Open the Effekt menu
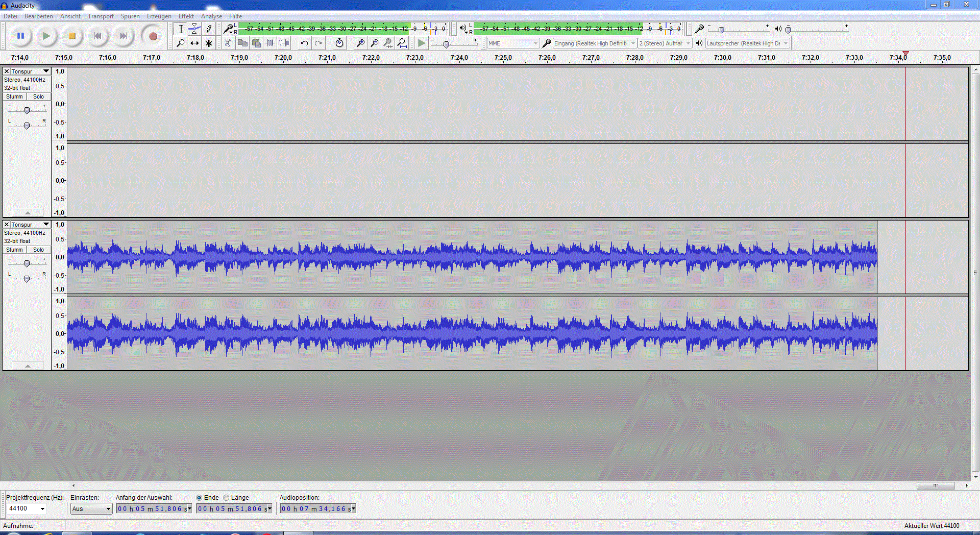This screenshot has width=980, height=535. (x=186, y=16)
